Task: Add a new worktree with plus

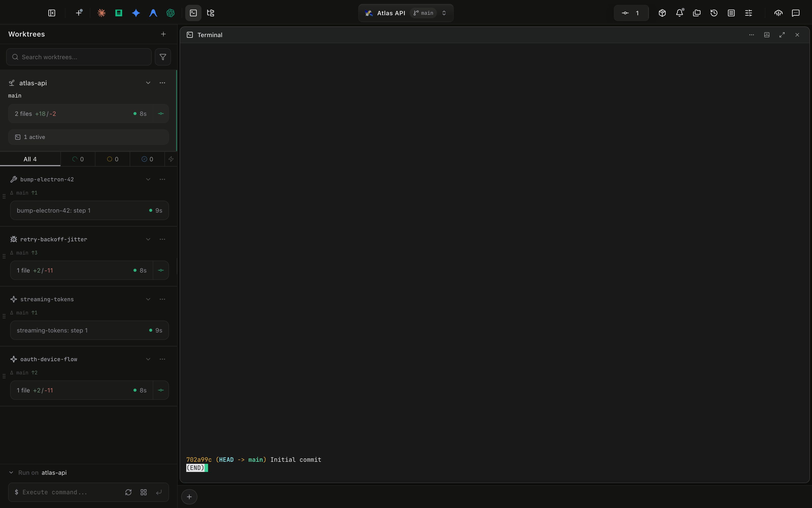Action: tap(163, 34)
